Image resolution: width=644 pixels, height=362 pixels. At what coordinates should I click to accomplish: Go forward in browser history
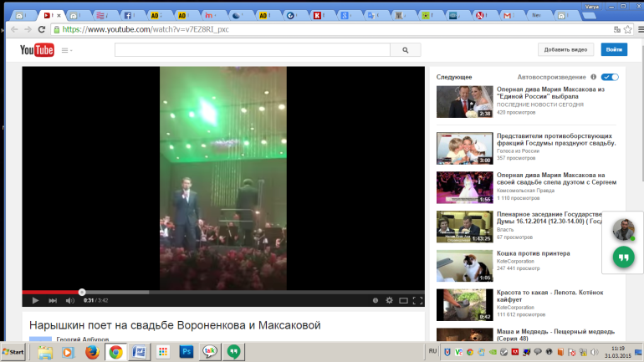pyautogui.click(x=28, y=29)
